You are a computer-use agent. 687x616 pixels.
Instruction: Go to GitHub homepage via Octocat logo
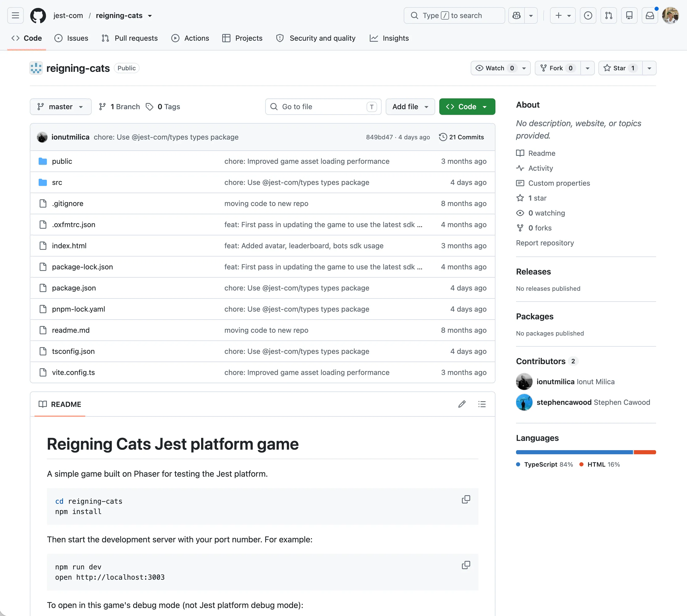pos(38,15)
